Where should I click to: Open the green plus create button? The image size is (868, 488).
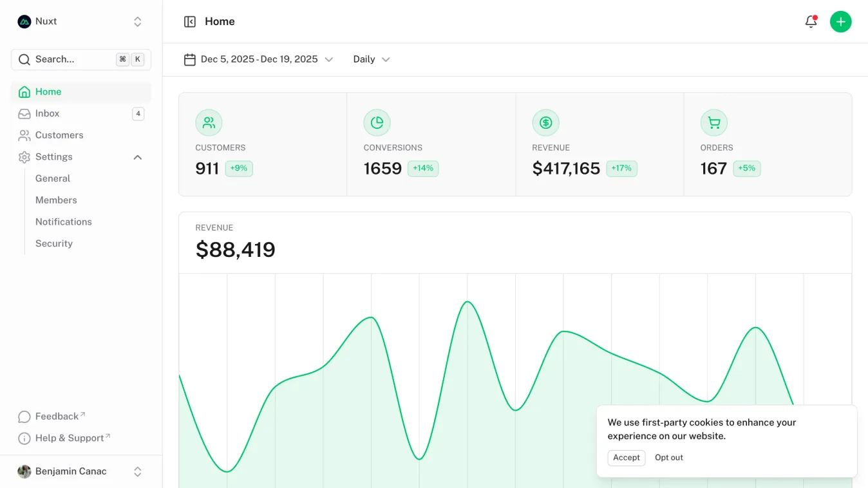[841, 21]
